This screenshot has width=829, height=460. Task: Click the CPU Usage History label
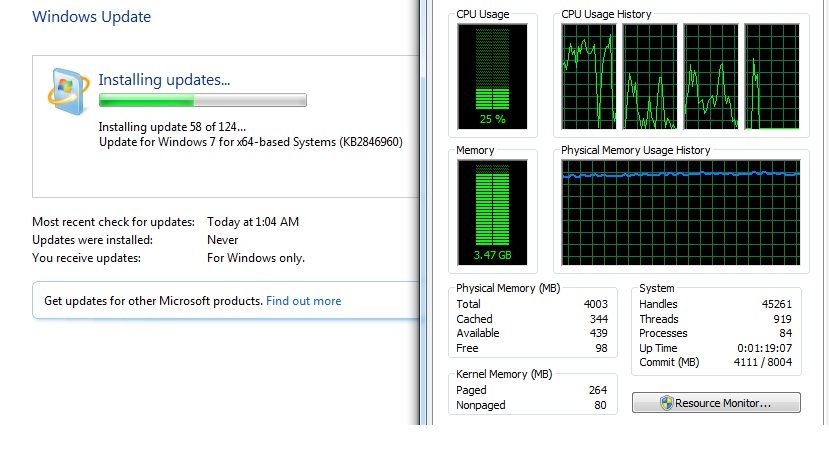[606, 14]
